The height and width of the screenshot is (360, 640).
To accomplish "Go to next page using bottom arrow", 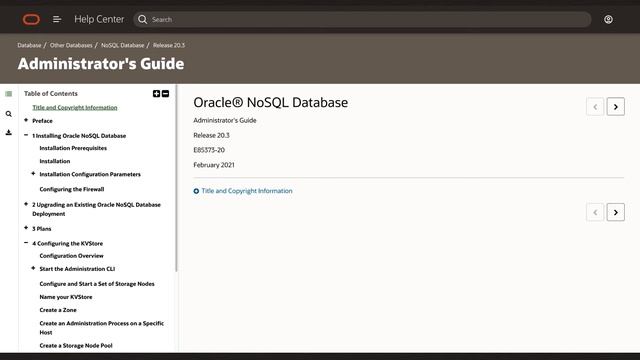I will coord(616,212).
